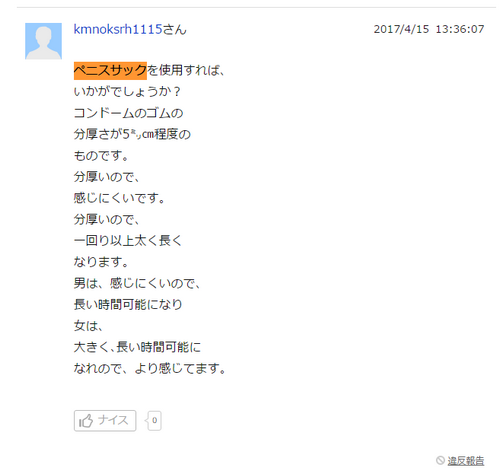Image resolution: width=500 pixels, height=468 pixels.
Task: Click the thumbs-up icon in ナイス button
Action: click(86, 421)
